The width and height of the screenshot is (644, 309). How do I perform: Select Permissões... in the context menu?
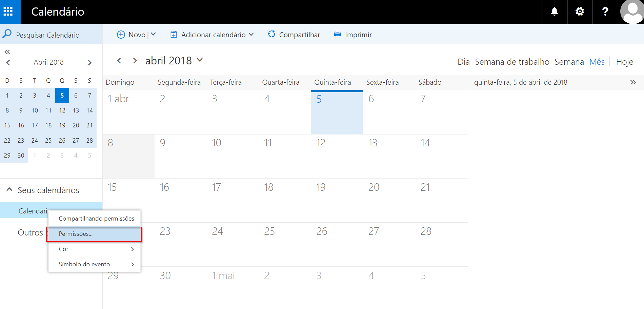(x=94, y=234)
